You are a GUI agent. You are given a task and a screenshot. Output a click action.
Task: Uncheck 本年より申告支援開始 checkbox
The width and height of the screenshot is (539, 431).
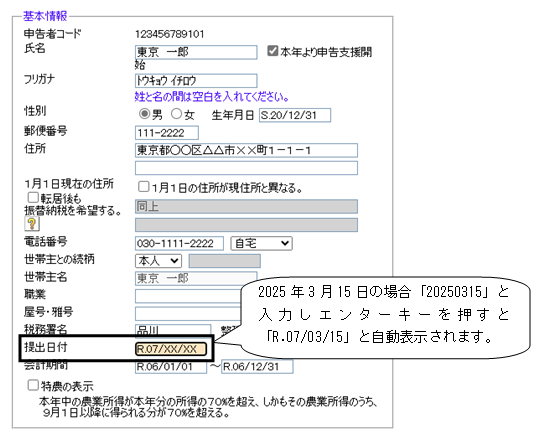coord(272,51)
